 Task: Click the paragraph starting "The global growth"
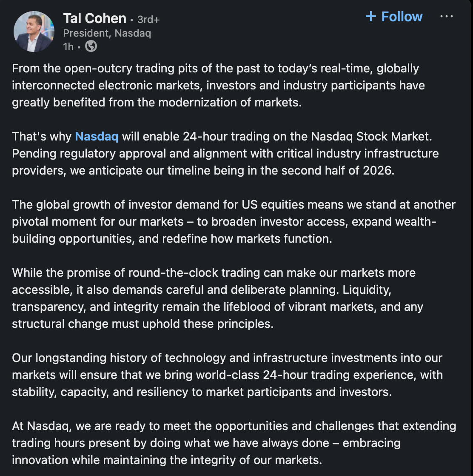(234, 221)
